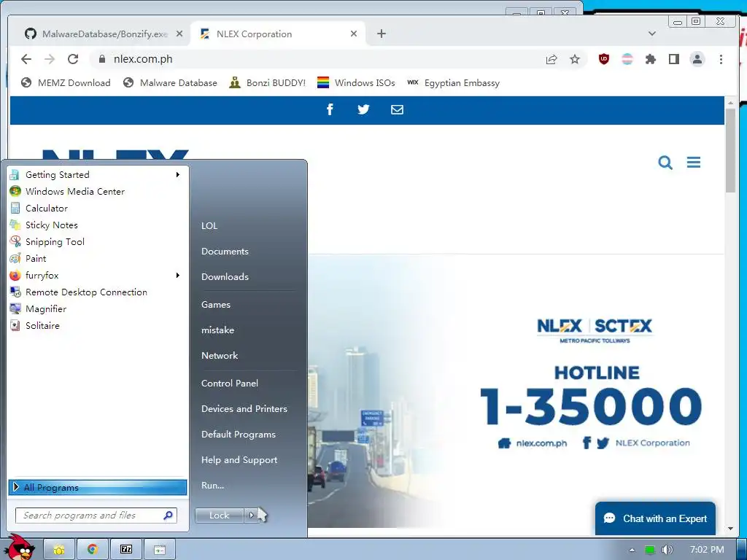Open the Extensions puzzle icon
747x560 pixels.
(650, 59)
